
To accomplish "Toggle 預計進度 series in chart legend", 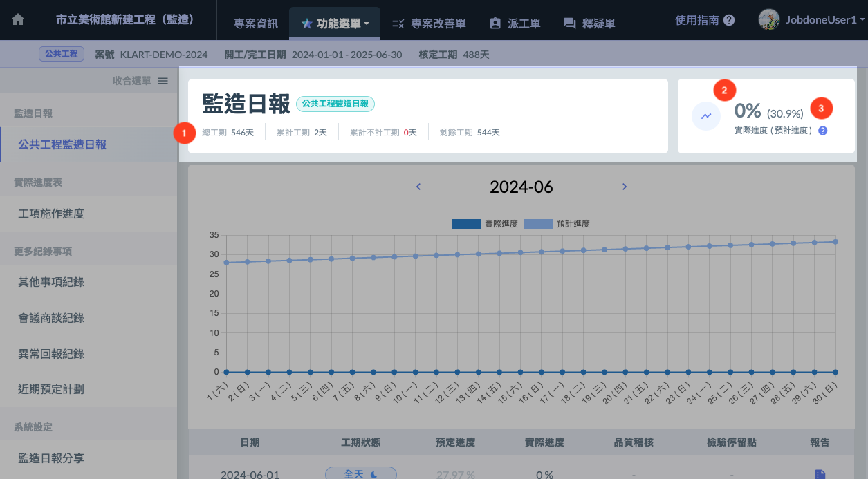I will tap(557, 224).
